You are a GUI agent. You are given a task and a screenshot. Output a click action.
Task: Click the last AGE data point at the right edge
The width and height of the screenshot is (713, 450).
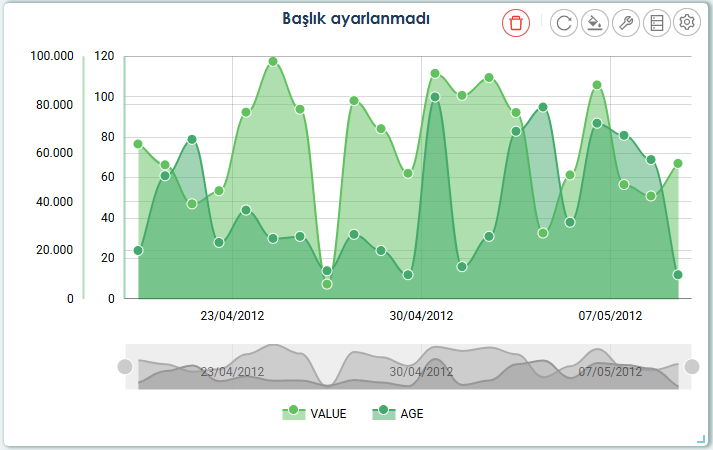678,275
